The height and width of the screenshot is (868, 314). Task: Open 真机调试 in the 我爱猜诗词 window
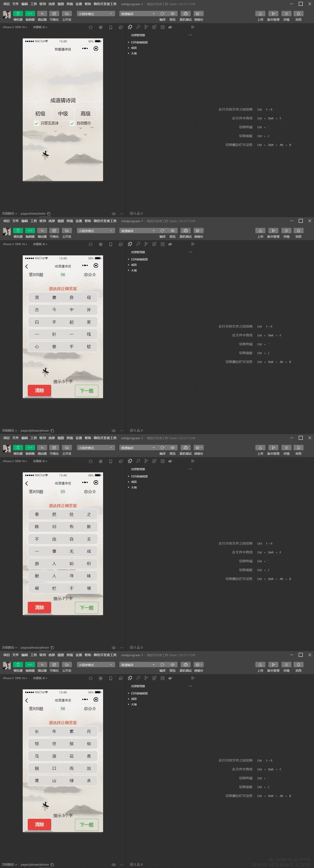click(185, 14)
